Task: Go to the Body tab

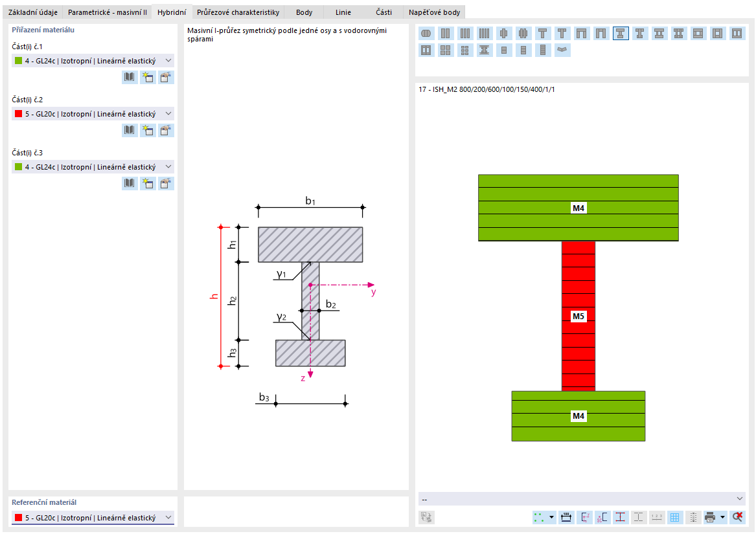Action: click(x=304, y=12)
